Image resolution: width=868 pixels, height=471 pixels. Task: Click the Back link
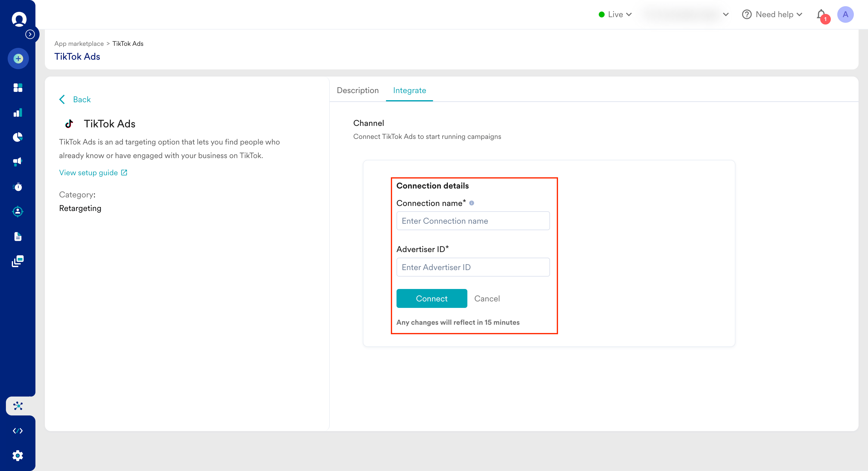tap(82, 100)
